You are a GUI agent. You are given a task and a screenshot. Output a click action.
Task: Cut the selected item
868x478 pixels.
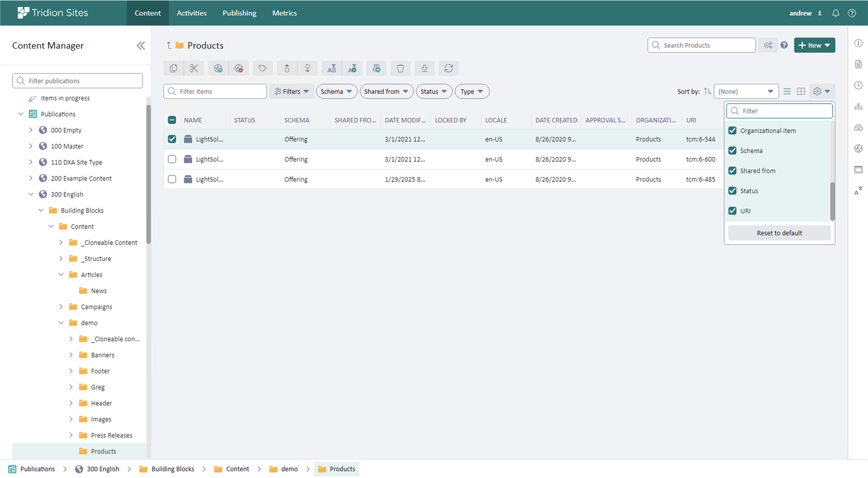[x=194, y=68]
